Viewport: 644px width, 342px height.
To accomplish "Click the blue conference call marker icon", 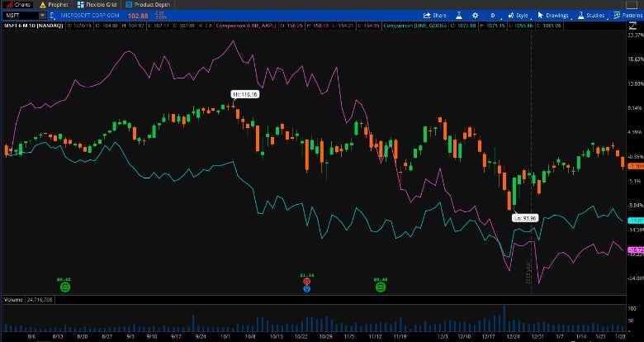I will click(x=307, y=289).
